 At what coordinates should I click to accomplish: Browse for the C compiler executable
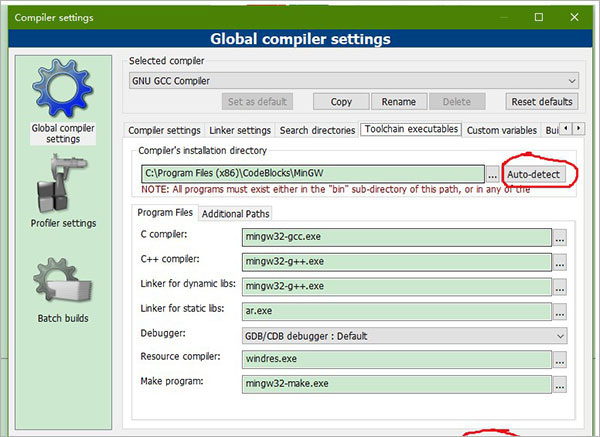(560, 238)
